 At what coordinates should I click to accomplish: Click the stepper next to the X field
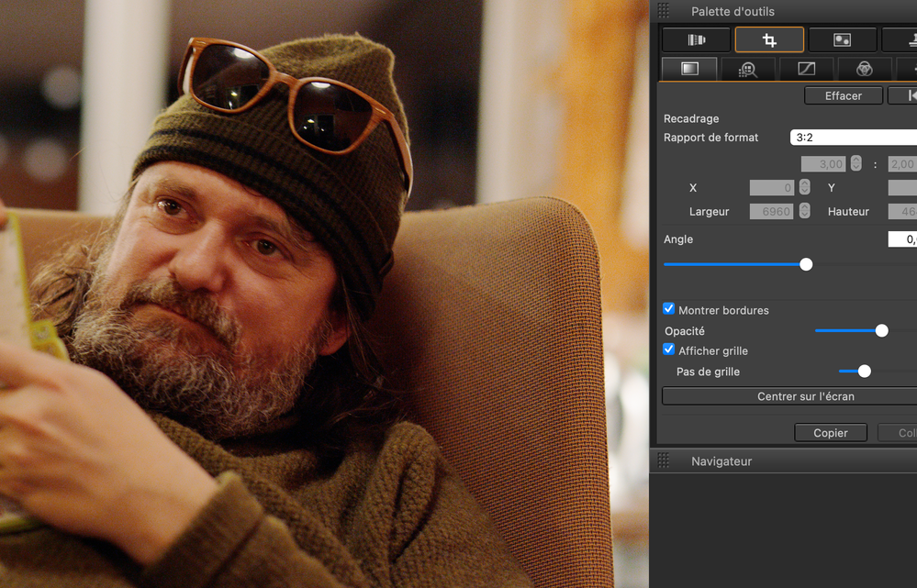[x=804, y=187]
